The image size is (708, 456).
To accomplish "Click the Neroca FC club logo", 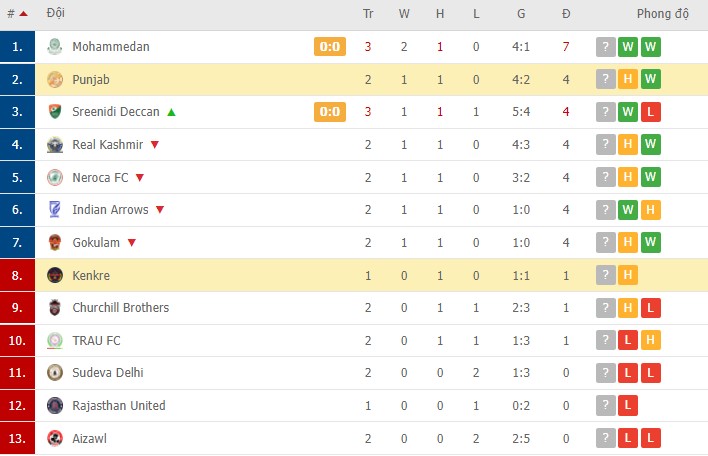I will (55, 178).
